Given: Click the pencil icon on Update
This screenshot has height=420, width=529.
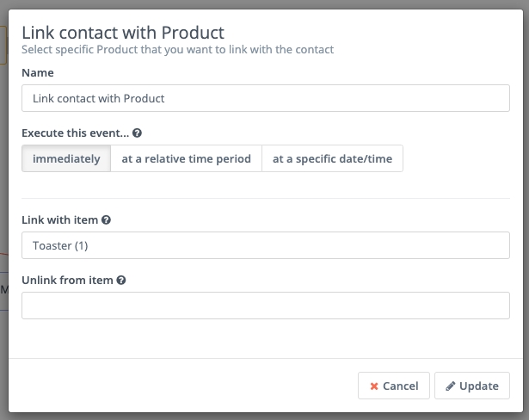Looking at the screenshot, I should [450, 386].
